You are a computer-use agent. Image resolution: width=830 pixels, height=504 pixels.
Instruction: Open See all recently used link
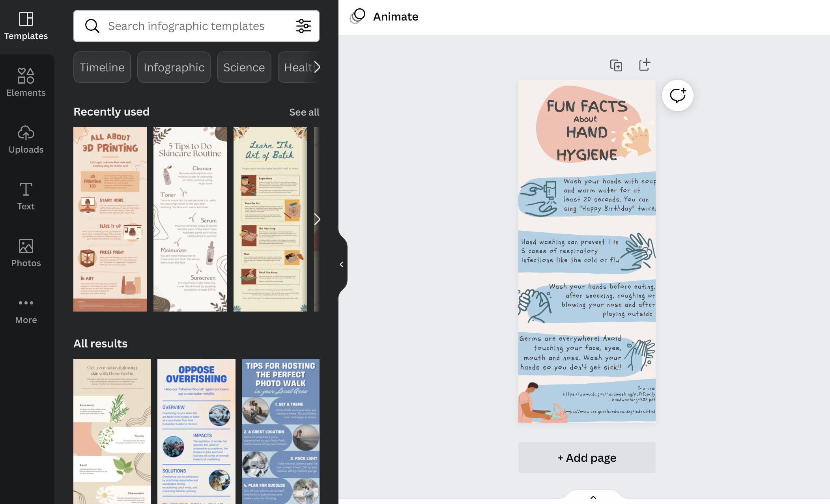tap(304, 112)
